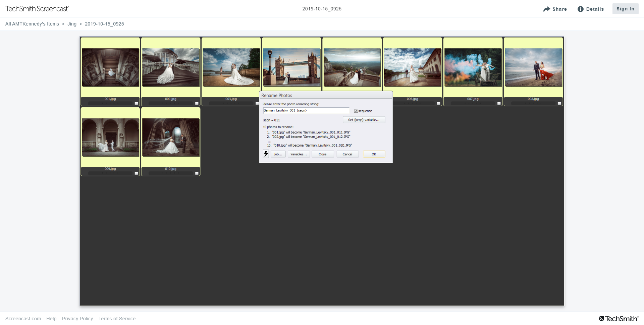Click the Screencast.com footer link
The height and width of the screenshot is (325, 644).
[23, 319]
